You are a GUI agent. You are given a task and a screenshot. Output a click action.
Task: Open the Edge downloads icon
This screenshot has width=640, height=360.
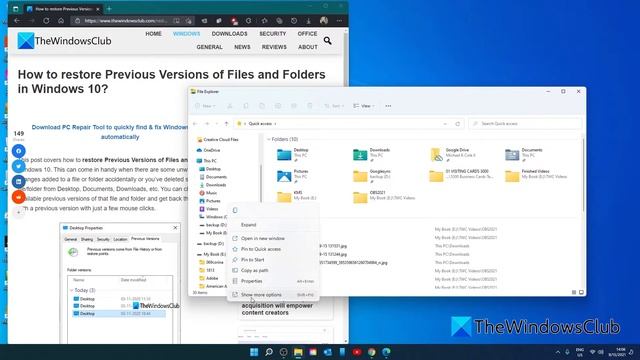pyautogui.click(x=309, y=20)
